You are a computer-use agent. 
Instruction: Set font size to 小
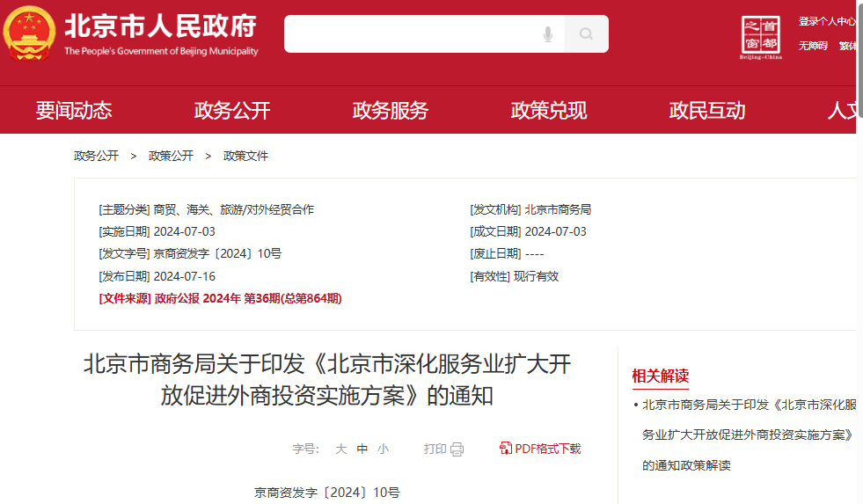pyautogui.click(x=383, y=449)
